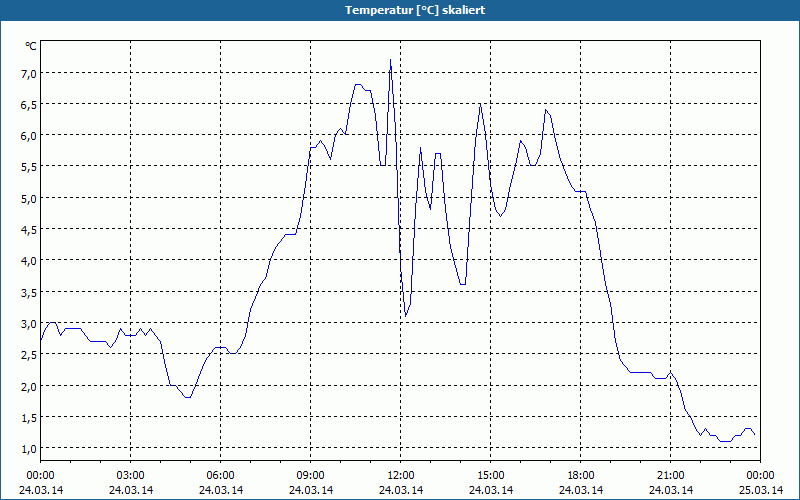Click the 24.03.14 date under 15:00
Viewport: 800px width, 500px height.
coord(491,490)
